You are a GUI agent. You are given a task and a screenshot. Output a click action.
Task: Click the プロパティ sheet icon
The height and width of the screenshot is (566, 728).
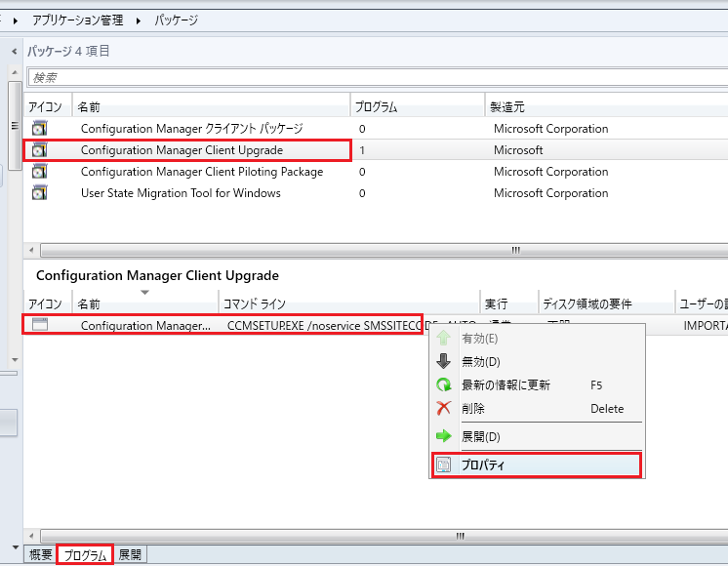coord(443,465)
